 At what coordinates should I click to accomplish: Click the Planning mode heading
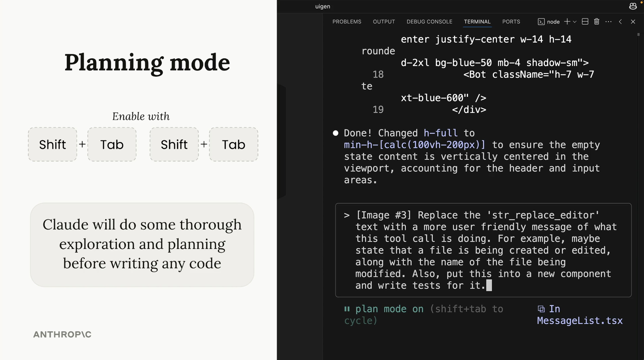click(147, 63)
